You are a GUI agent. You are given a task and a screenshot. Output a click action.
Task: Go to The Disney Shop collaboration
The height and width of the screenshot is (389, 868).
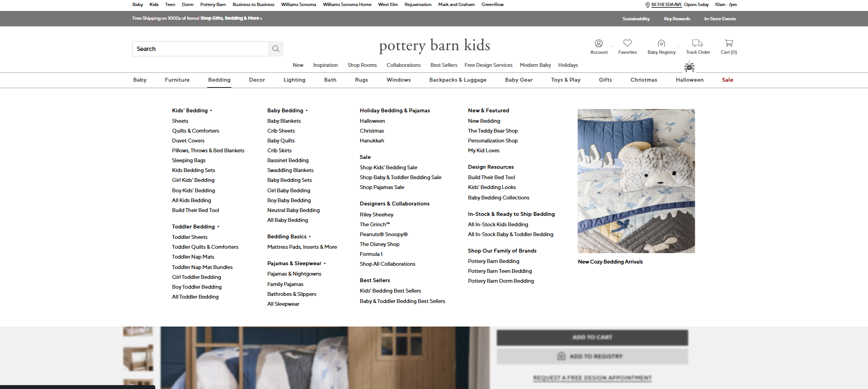(x=379, y=244)
